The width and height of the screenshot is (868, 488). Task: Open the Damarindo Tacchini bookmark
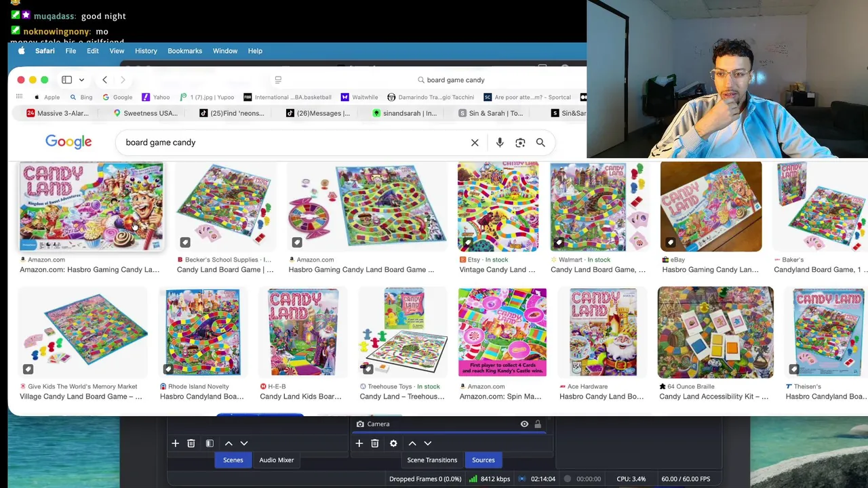(x=431, y=97)
